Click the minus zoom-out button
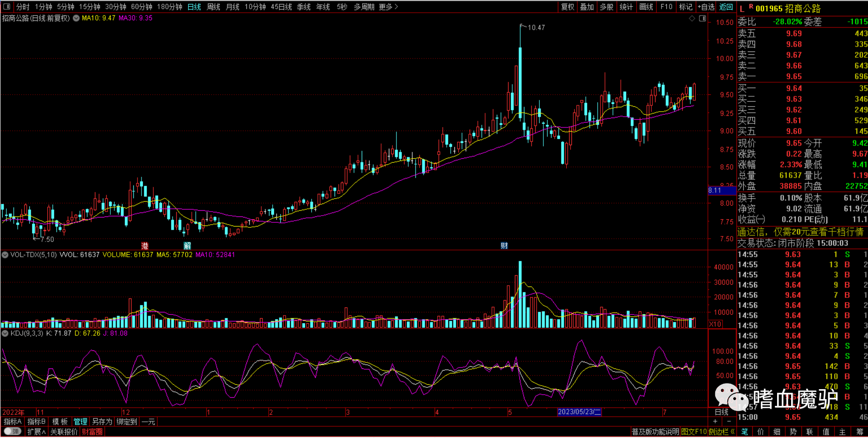868x438 pixels. 729,421
